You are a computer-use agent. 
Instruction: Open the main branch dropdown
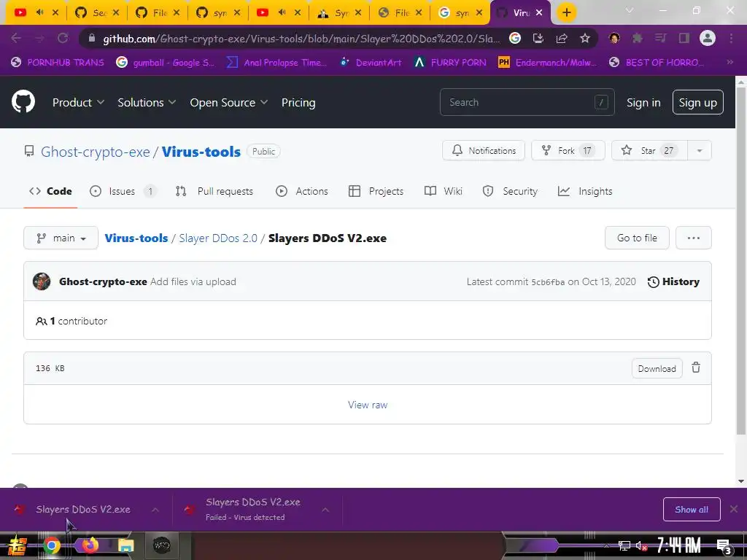[61, 238]
